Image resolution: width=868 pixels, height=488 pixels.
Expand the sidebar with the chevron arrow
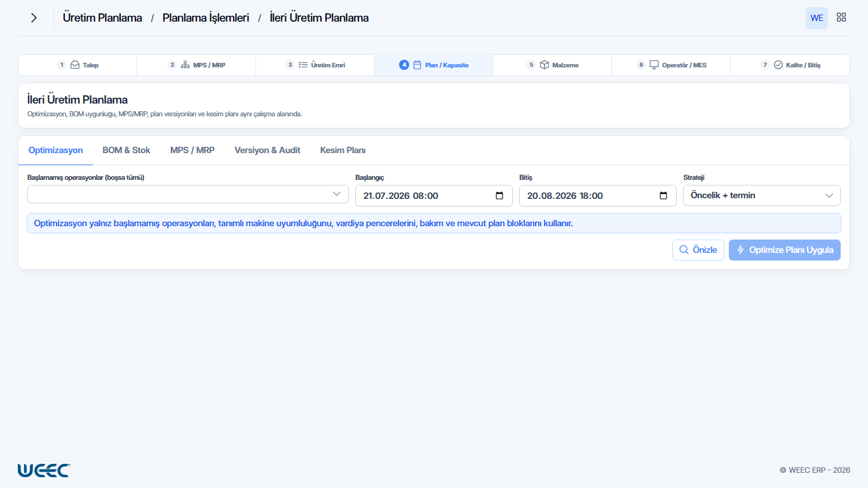coord(34,18)
